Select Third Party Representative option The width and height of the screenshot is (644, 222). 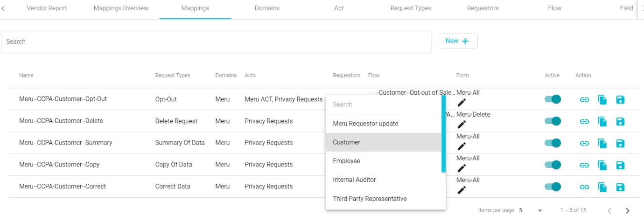(384, 199)
